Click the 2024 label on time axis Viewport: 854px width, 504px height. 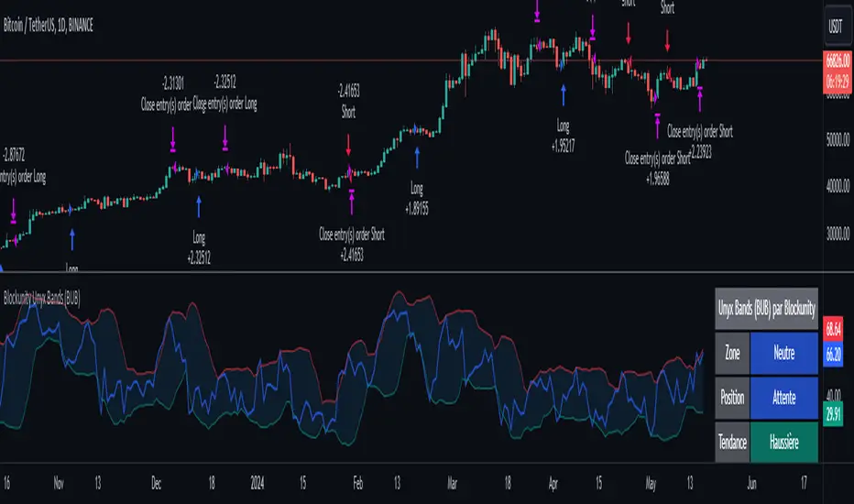257,483
